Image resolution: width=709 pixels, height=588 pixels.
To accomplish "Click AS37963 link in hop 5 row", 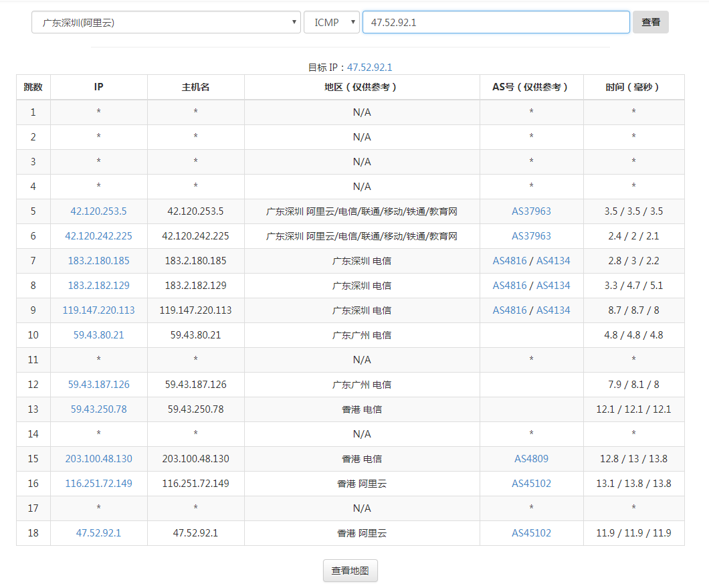I will click(x=531, y=211).
